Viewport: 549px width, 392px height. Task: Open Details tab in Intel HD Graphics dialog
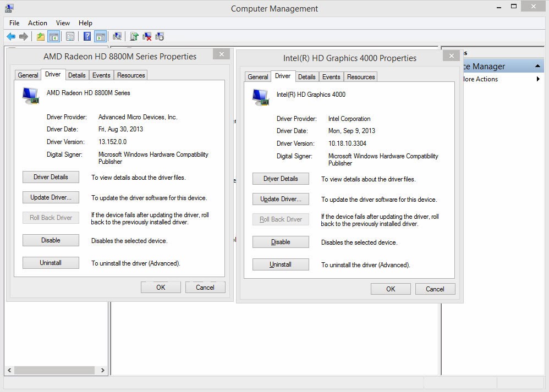pyautogui.click(x=307, y=76)
